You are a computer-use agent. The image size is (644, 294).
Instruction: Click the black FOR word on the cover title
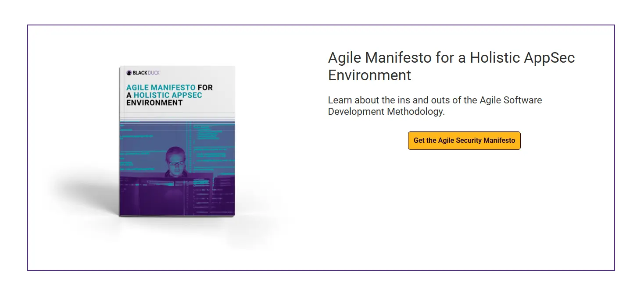point(205,88)
